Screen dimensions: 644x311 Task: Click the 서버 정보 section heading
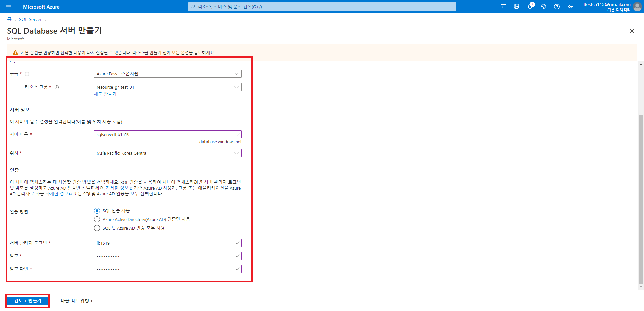pos(20,110)
